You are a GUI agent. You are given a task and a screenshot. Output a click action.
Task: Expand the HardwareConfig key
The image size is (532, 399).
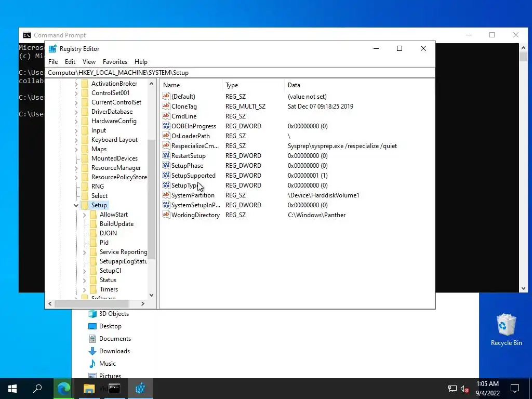76,121
